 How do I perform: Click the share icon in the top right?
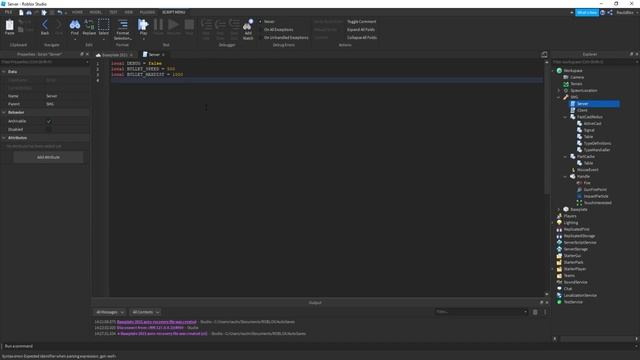click(610, 13)
